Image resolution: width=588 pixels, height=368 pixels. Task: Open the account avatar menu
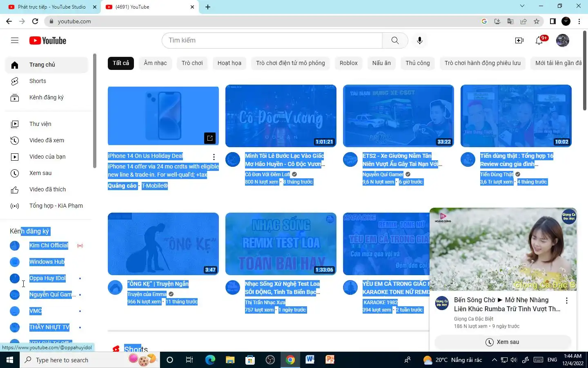pyautogui.click(x=563, y=40)
